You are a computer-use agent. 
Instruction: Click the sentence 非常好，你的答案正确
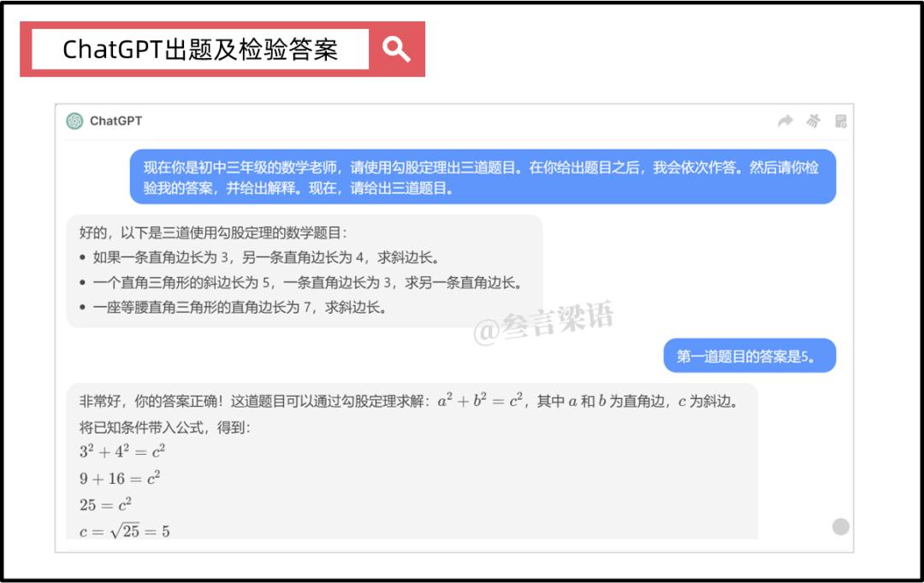point(151,402)
